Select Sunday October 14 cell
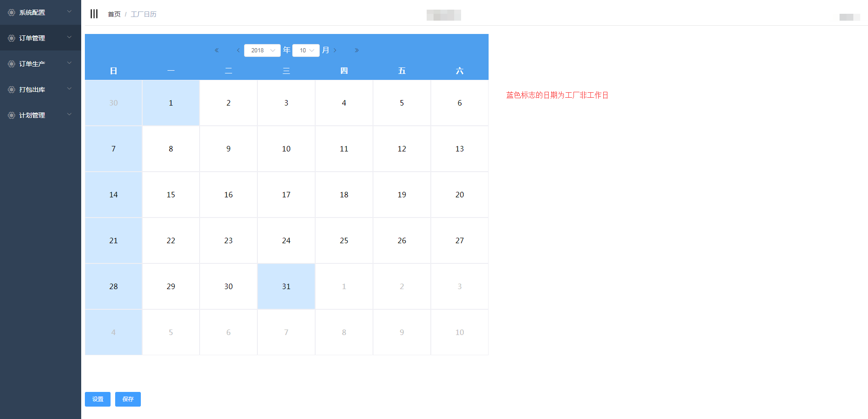 (x=113, y=195)
